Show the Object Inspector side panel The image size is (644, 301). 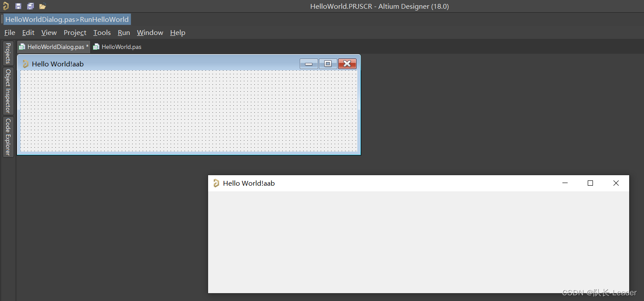(x=8, y=91)
